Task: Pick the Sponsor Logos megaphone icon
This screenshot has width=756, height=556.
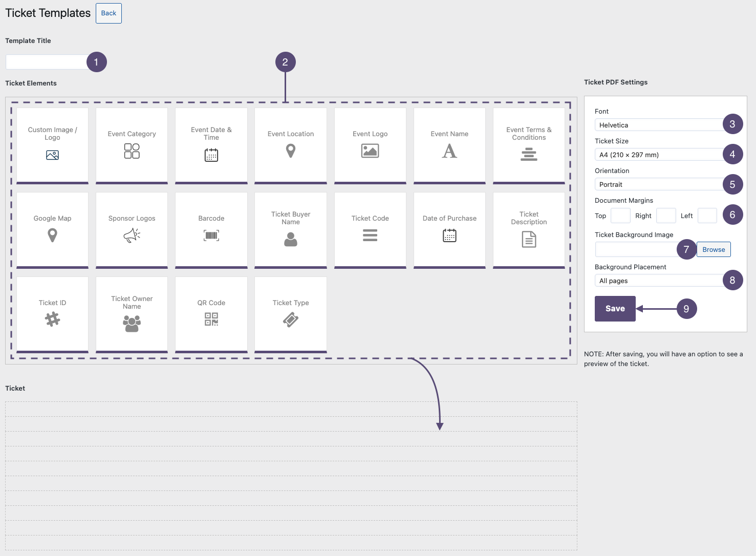Action: 132,236
